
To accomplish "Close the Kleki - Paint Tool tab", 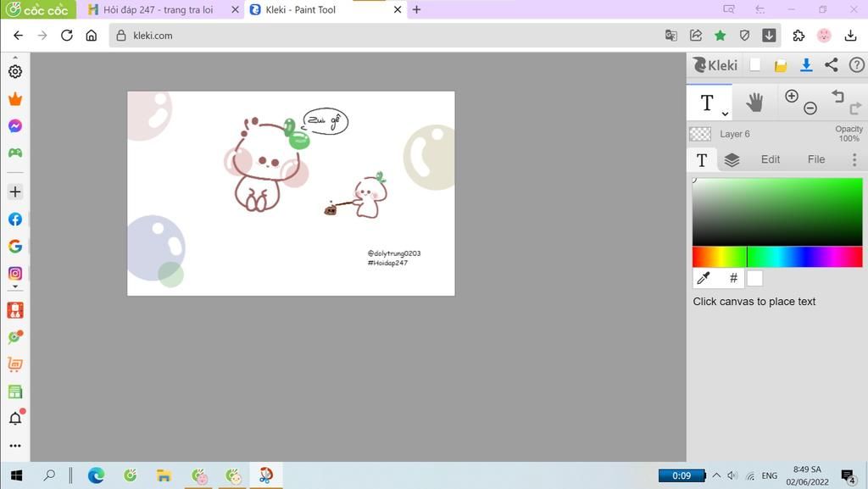I will pyautogui.click(x=398, y=9).
